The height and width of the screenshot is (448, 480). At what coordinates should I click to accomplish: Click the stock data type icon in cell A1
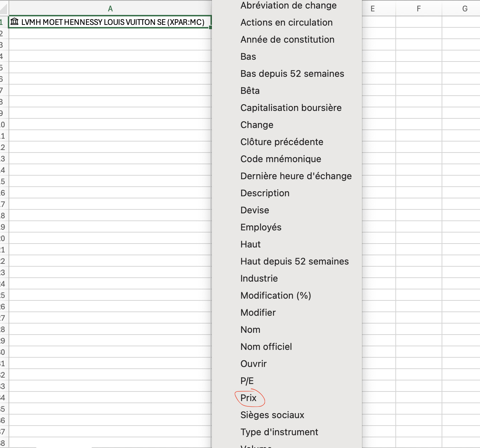coord(14,22)
